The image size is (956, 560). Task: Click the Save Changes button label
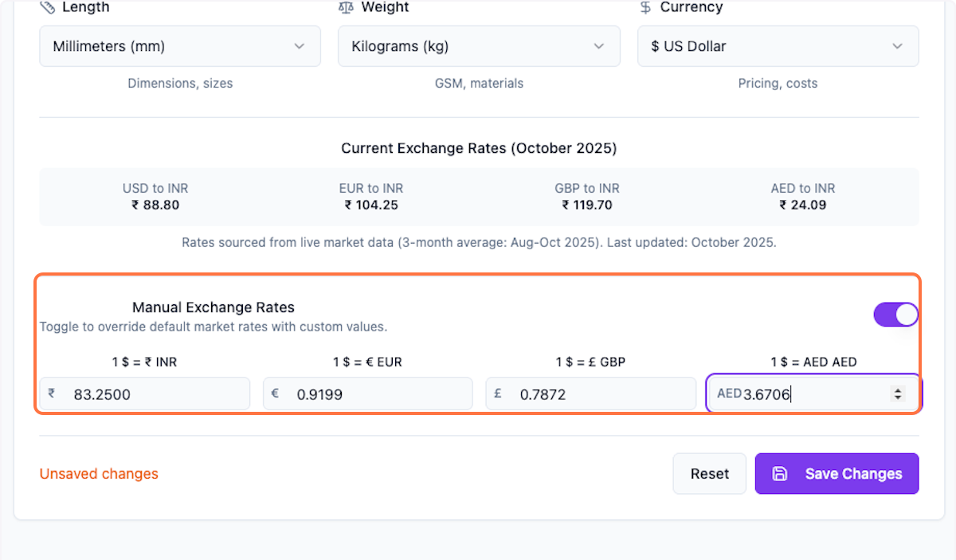(x=853, y=474)
